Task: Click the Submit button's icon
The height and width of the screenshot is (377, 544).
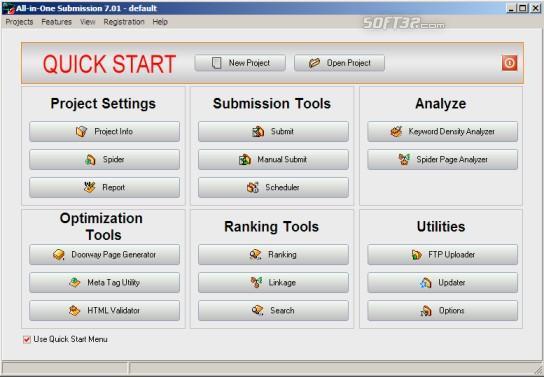Action: (258, 131)
